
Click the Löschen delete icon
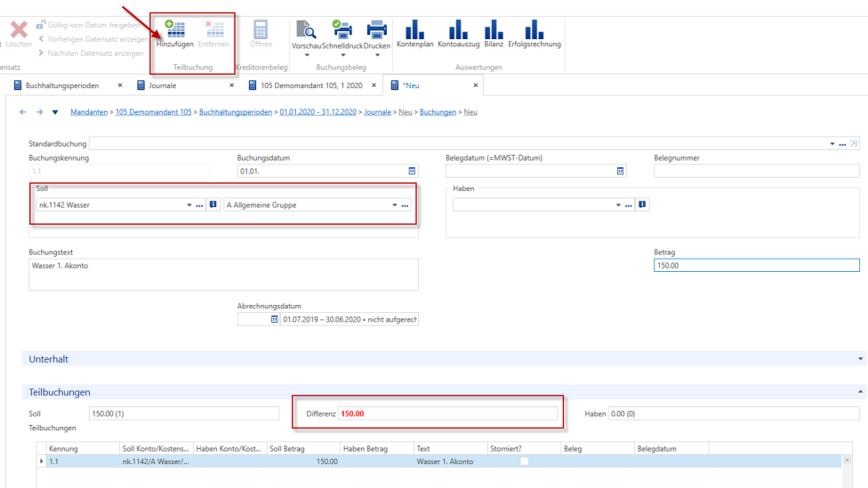pos(19,28)
